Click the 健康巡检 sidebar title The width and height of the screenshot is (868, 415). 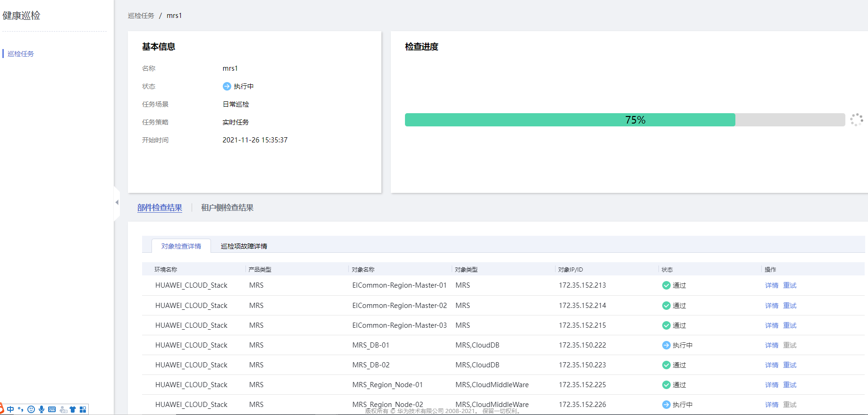coord(21,16)
